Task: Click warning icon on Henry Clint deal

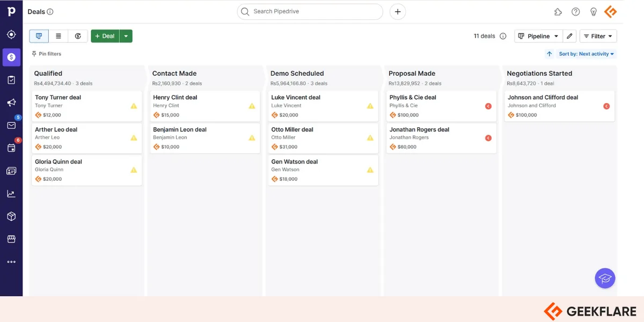Action: coord(252,106)
